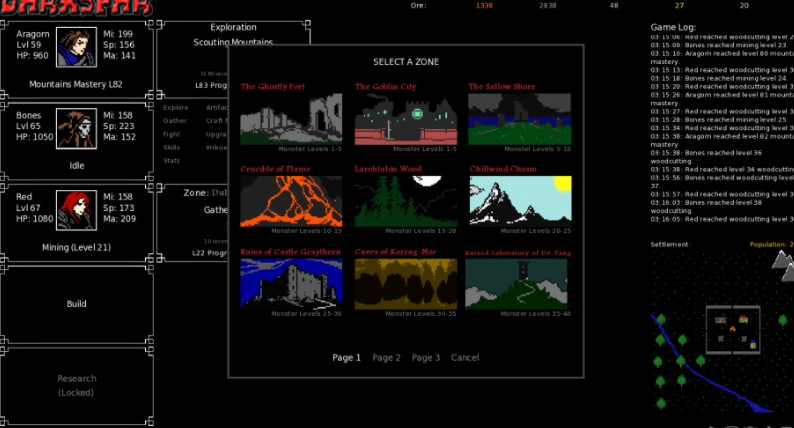Image resolution: width=794 pixels, height=428 pixels.
Task: Click Chillwind Chasm title text
Action: tap(503, 169)
